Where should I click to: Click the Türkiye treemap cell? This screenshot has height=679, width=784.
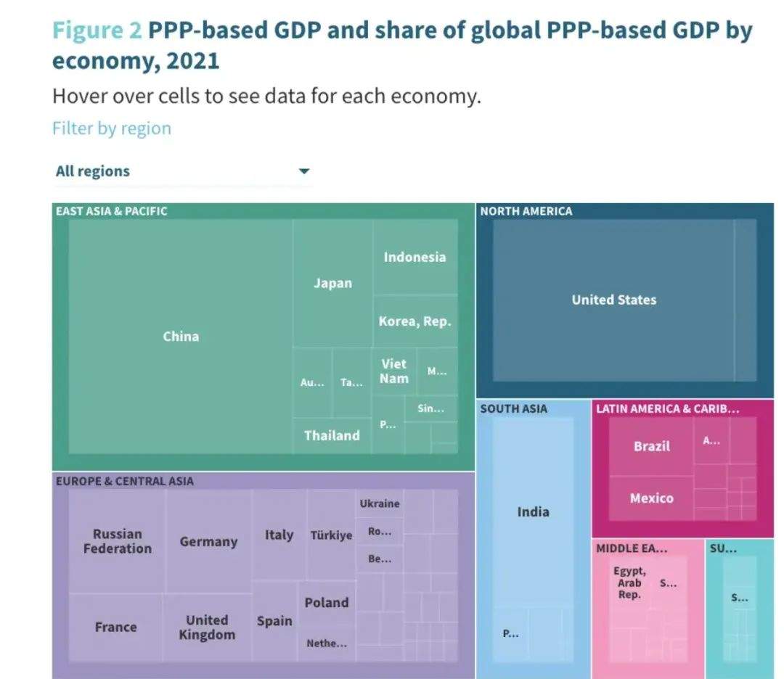(x=331, y=535)
